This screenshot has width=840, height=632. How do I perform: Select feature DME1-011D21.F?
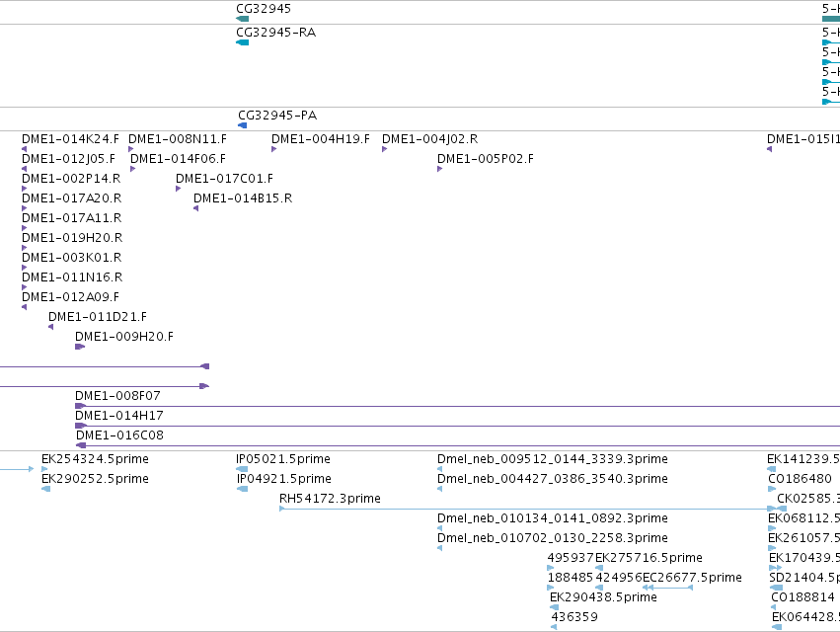(x=98, y=317)
